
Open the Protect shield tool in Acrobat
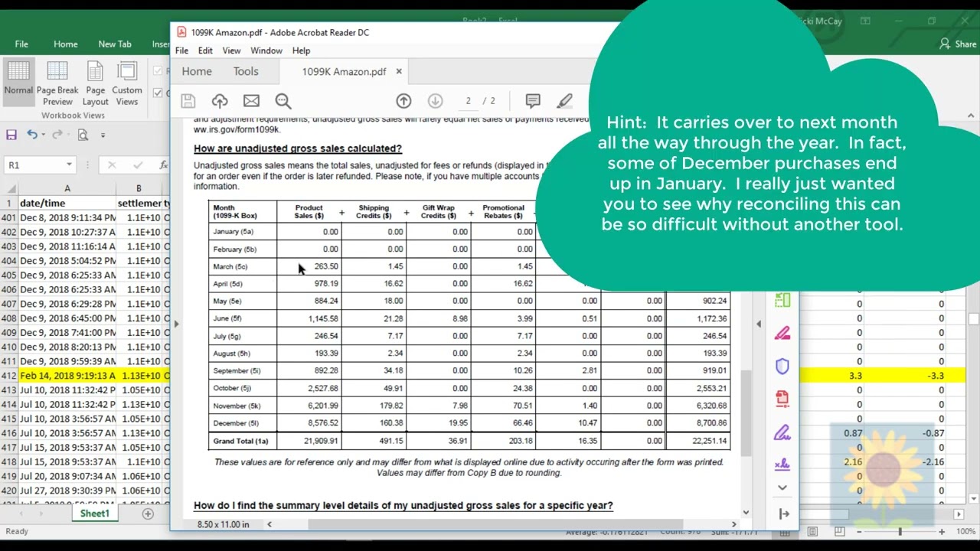782,366
